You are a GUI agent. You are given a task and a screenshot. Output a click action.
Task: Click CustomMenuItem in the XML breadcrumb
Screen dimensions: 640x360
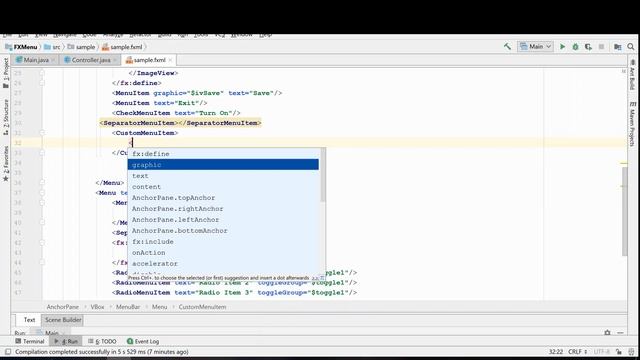[202, 307]
